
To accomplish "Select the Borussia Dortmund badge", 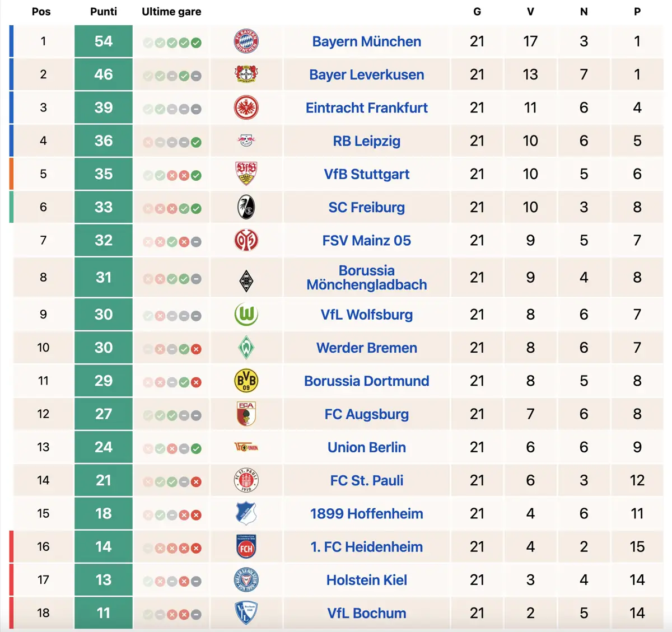I will point(246,381).
